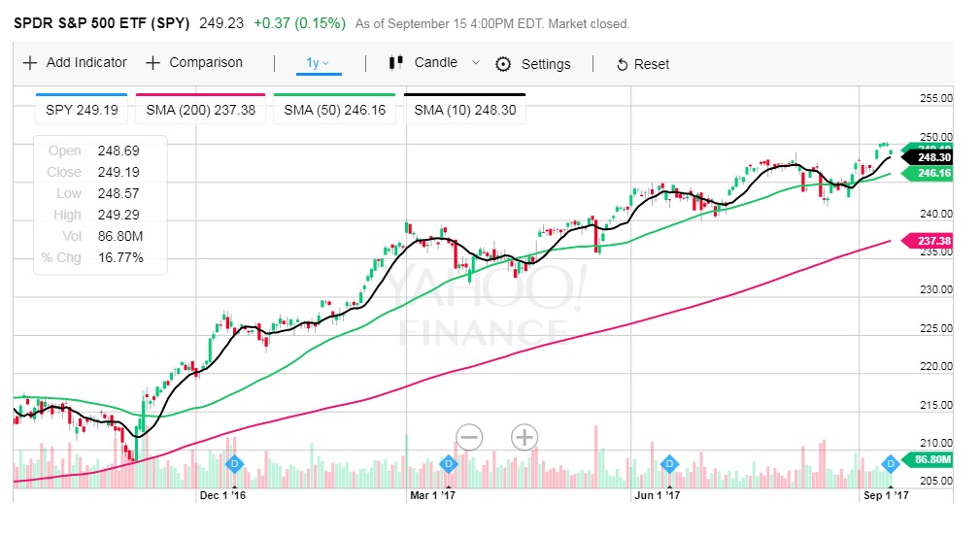Viewport: 980px width, 536px height.
Task: Click the 255.00 price axis label
Action: [x=936, y=98]
